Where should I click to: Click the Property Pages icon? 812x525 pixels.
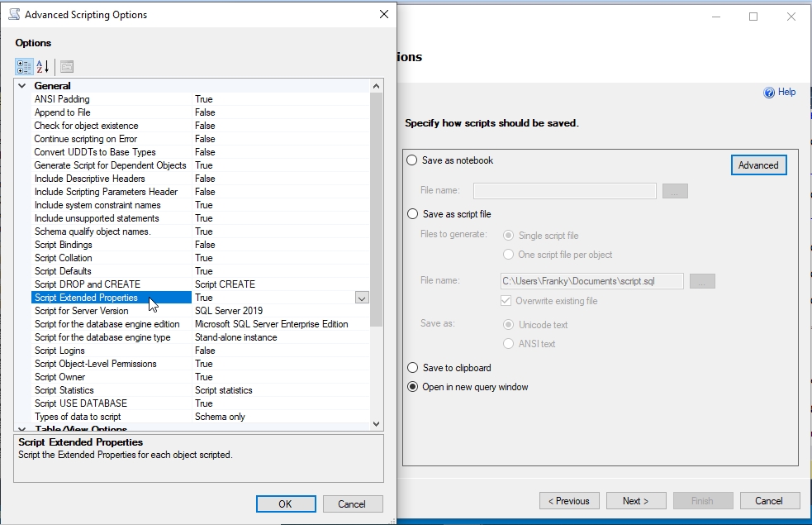pyautogui.click(x=67, y=66)
